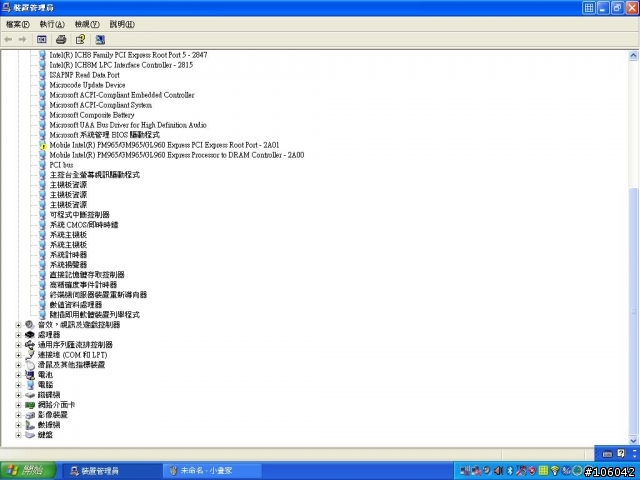The width and height of the screenshot is (640, 480).
Task: Open the 執行(A) menu
Action: pyautogui.click(x=52, y=24)
